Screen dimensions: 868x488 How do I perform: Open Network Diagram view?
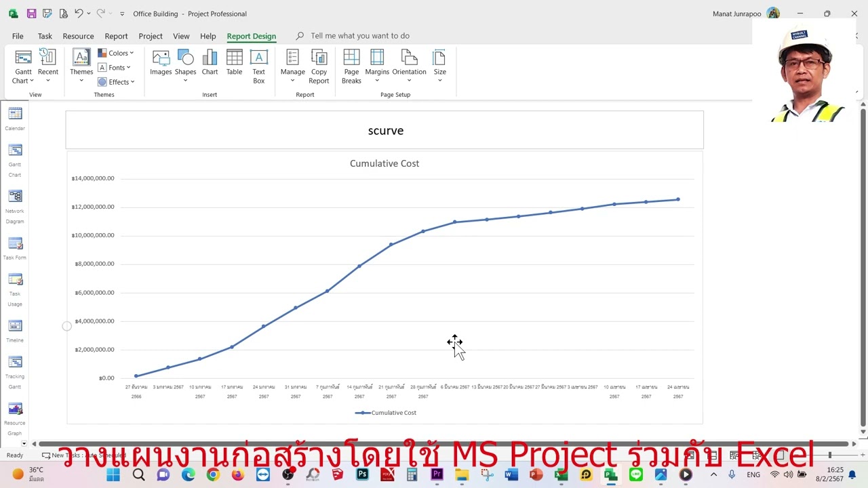click(15, 206)
